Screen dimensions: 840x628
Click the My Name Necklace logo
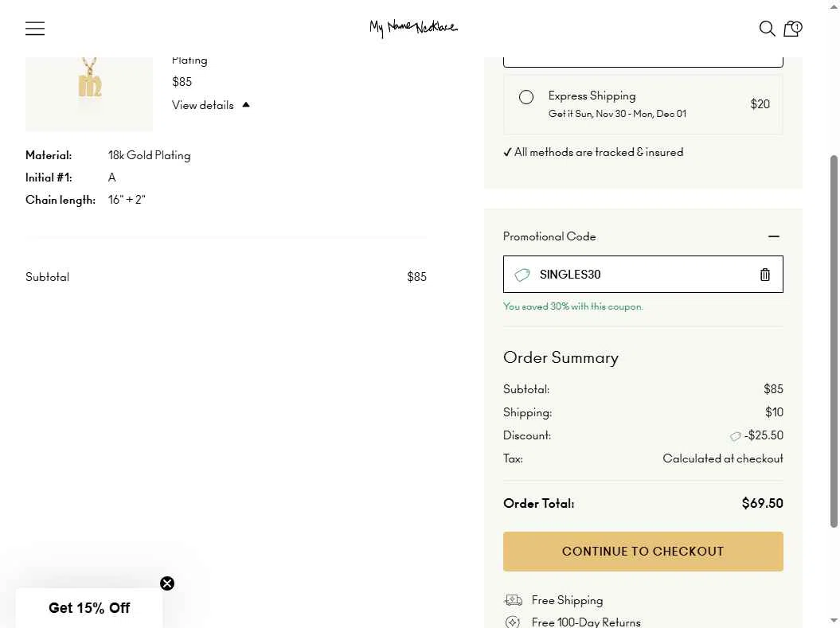click(413, 28)
